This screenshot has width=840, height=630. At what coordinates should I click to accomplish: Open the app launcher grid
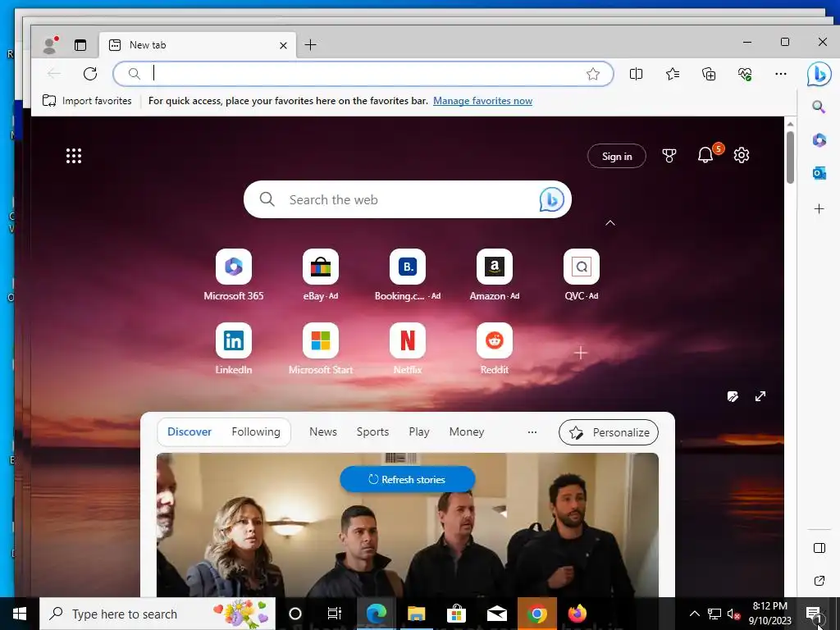click(x=74, y=156)
